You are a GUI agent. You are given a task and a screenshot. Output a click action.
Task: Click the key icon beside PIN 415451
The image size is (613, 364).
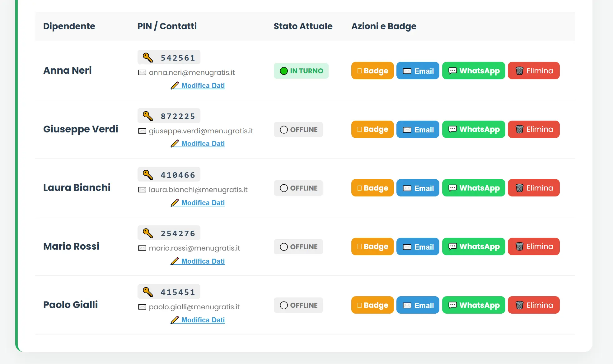click(148, 292)
